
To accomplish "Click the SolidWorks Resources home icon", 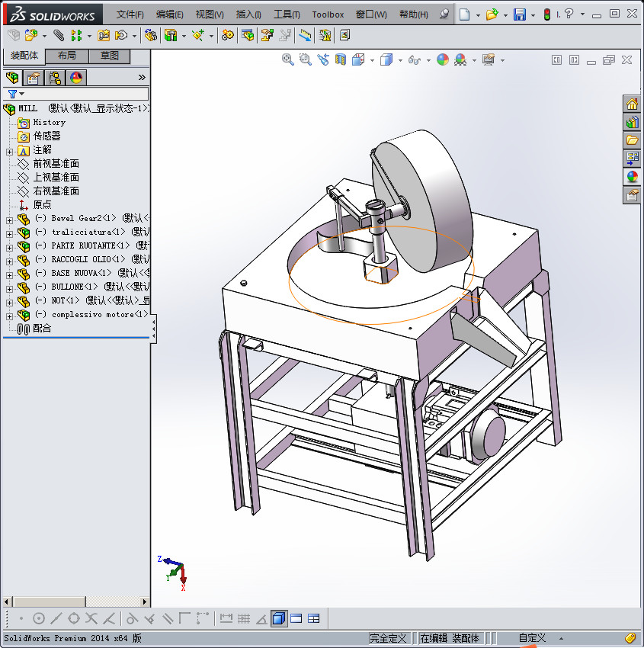I will tap(632, 104).
